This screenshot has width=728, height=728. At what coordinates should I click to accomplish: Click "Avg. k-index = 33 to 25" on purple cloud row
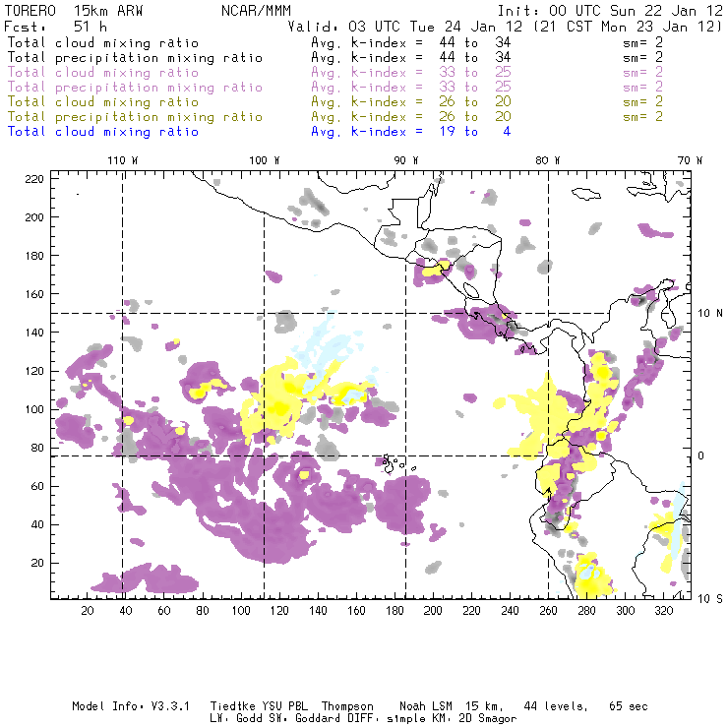(x=411, y=73)
